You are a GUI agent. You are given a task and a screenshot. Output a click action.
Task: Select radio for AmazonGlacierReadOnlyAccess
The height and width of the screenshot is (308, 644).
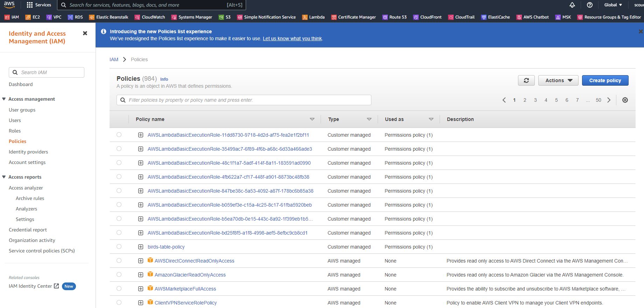pos(119,274)
